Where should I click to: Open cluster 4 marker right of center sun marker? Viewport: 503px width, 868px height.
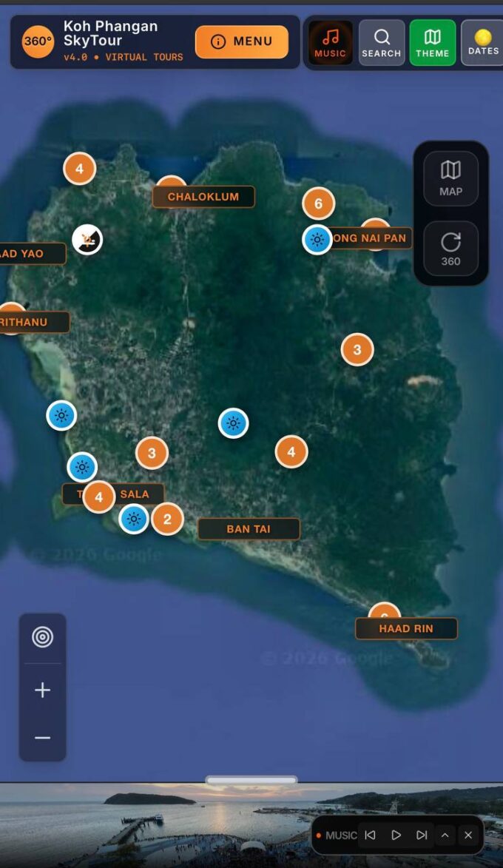click(x=291, y=451)
